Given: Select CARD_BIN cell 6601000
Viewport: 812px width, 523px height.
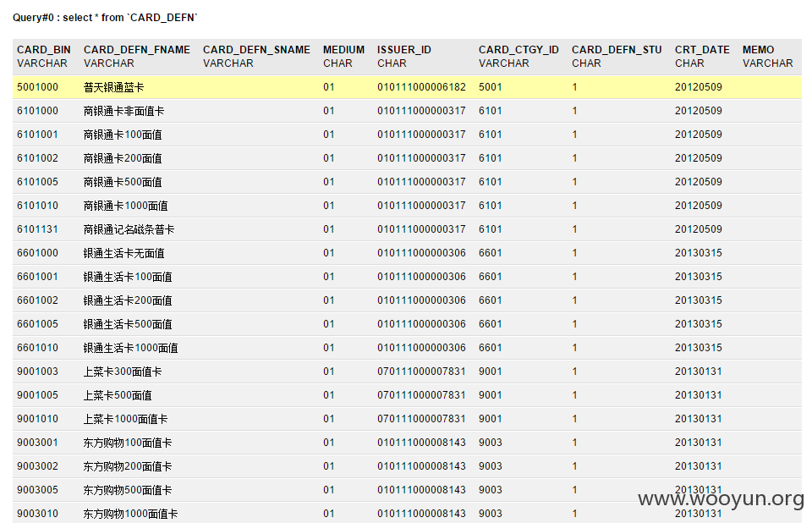Looking at the screenshot, I should (37, 253).
